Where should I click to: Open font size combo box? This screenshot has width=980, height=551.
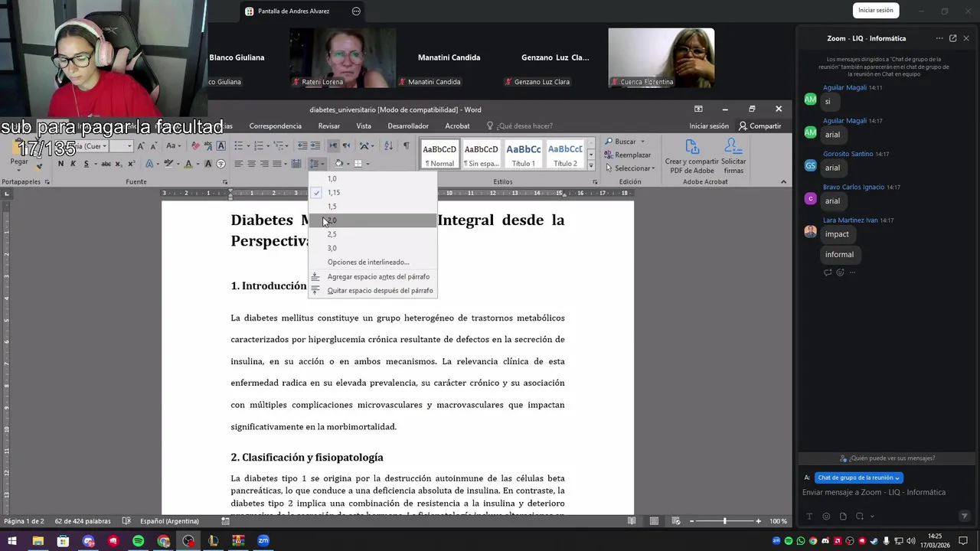[x=120, y=146]
